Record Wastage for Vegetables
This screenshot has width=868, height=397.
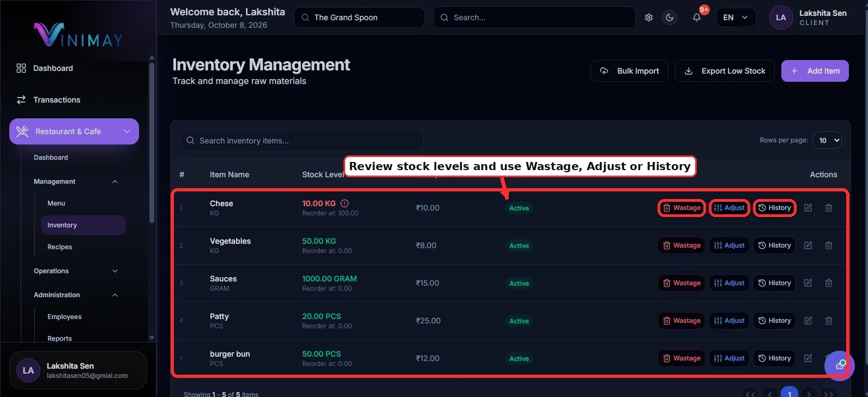tap(682, 245)
